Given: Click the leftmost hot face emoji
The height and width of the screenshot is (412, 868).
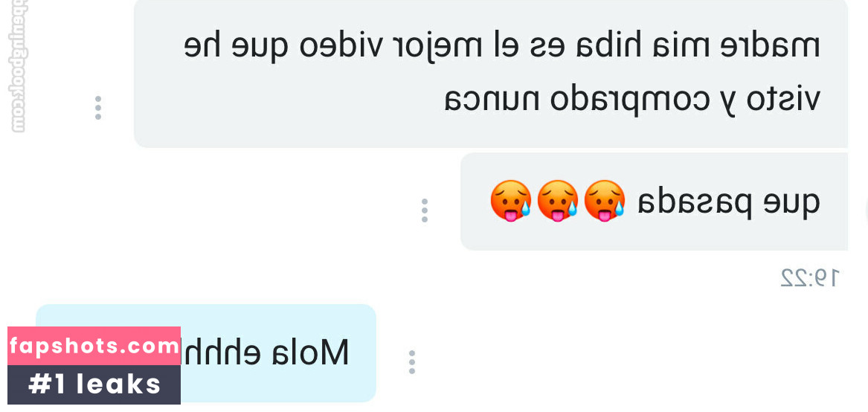Looking at the screenshot, I should pos(510,201).
